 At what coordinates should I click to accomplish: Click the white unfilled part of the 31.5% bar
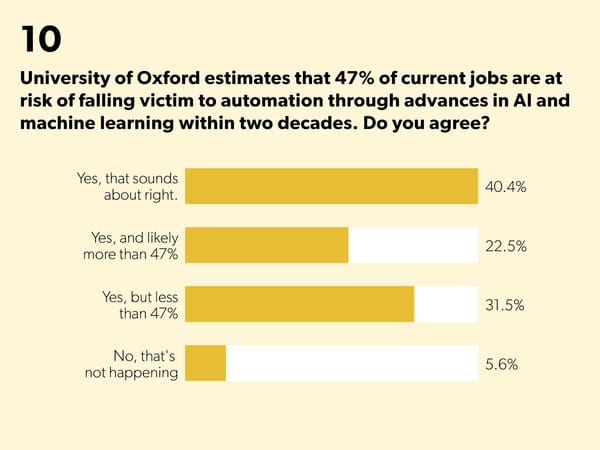[x=446, y=305]
